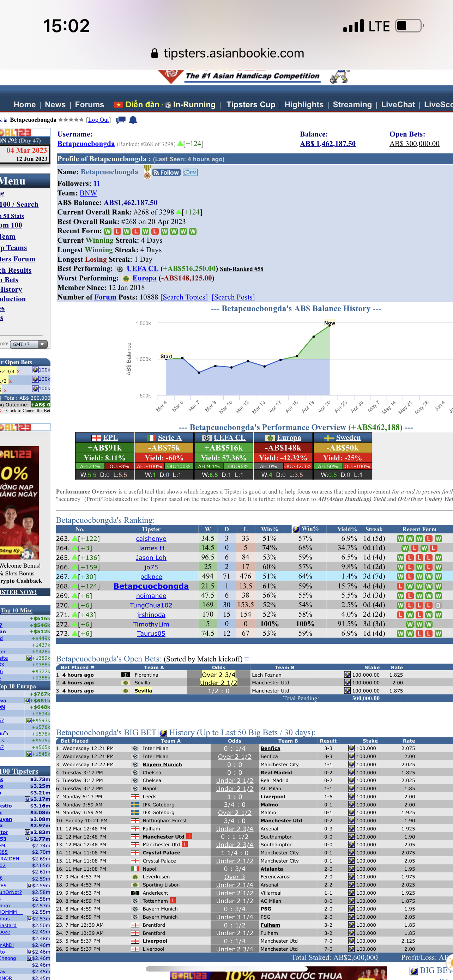Open the LiveChat navigation item
453x980 pixels.
[x=398, y=105]
